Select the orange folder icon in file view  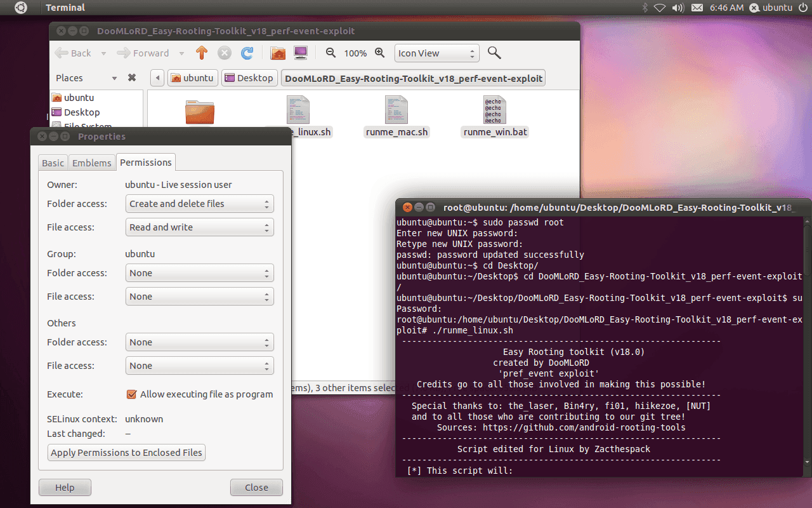click(x=200, y=112)
